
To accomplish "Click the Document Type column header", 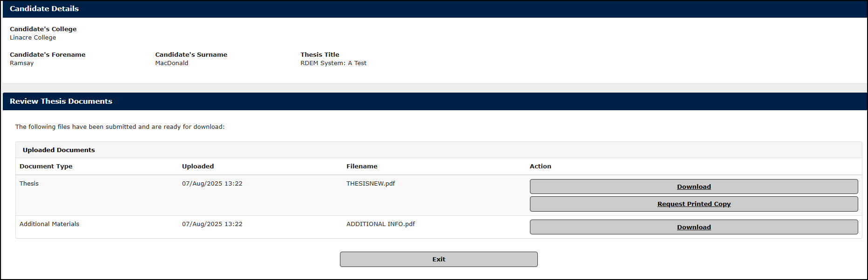I will pyautogui.click(x=46, y=166).
